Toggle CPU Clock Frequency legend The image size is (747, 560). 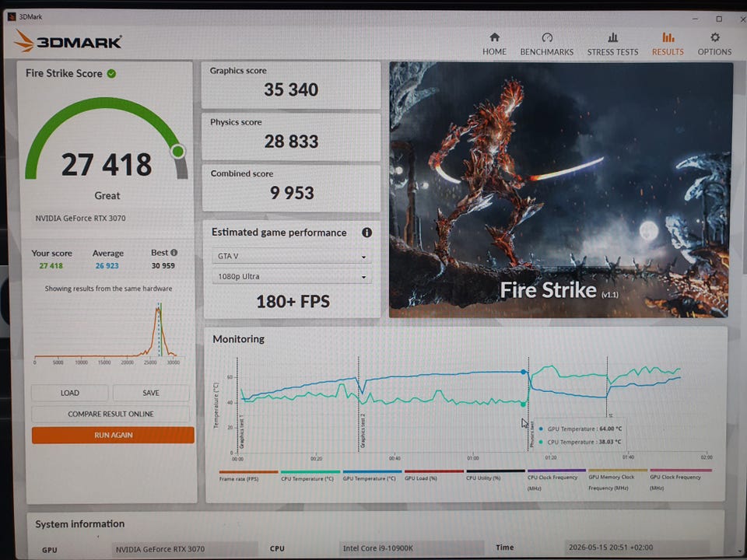pyautogui.click(x=556, y=480)
